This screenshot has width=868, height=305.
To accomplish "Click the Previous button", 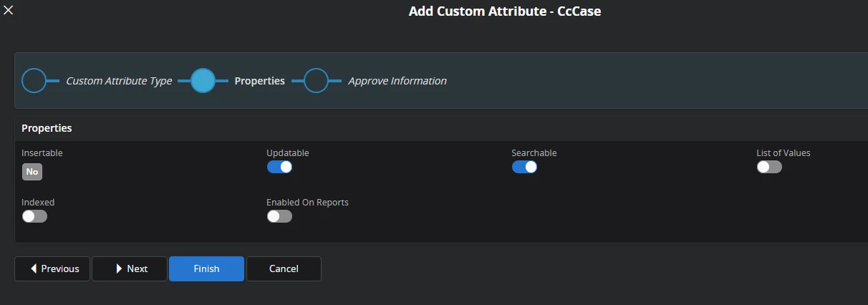I will click(x=52, y=268).
